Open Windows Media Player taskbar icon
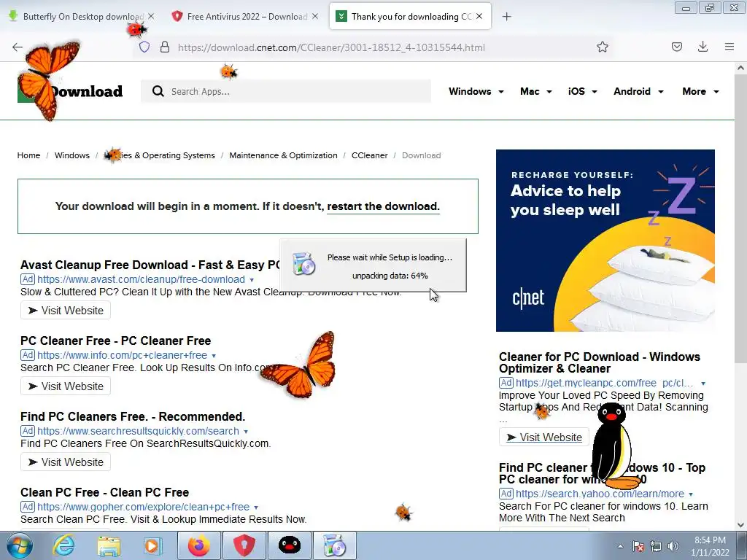 152,545
